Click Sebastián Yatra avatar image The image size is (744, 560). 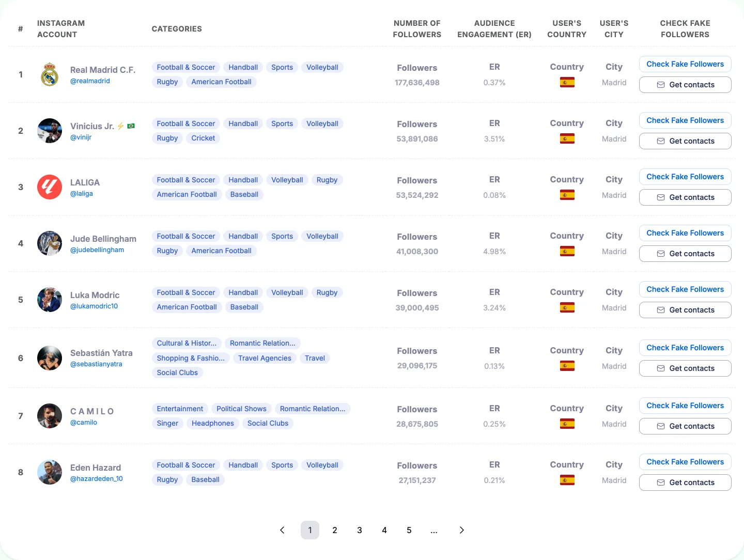pyautogui.click(x=50, y=358)
